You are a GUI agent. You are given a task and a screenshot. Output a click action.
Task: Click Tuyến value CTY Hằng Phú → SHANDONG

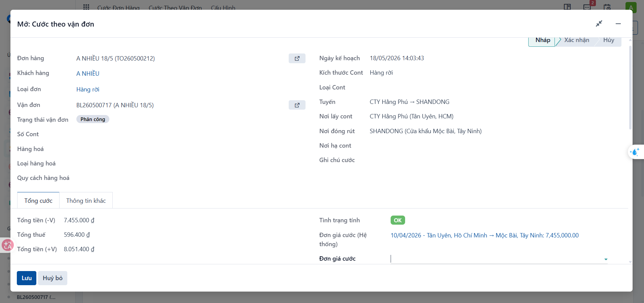coord(409,102)
